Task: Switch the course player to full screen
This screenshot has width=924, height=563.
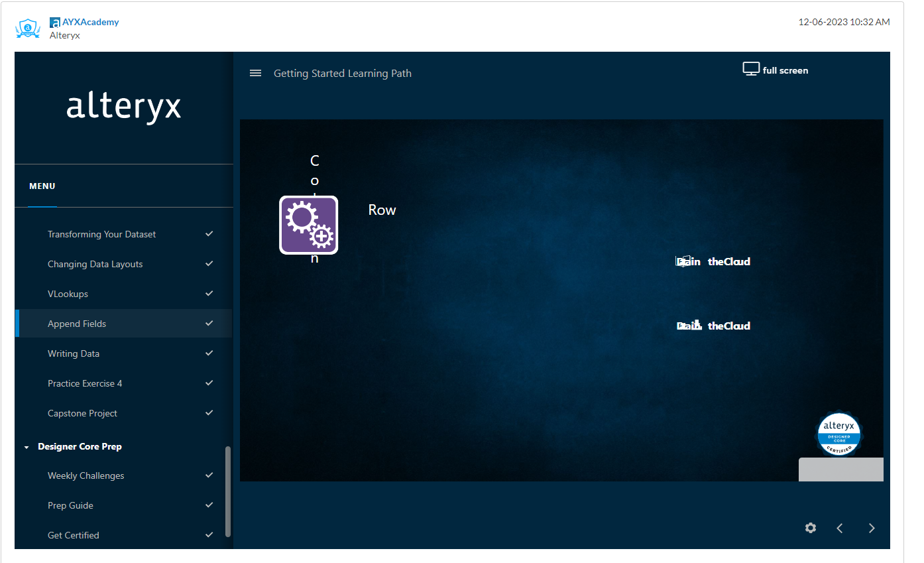Action: coord(776,70)
